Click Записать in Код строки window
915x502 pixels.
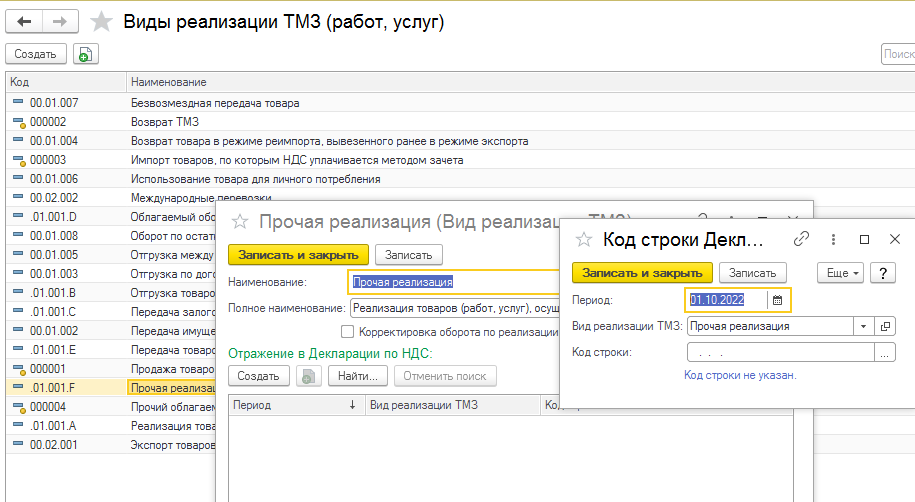753,273
